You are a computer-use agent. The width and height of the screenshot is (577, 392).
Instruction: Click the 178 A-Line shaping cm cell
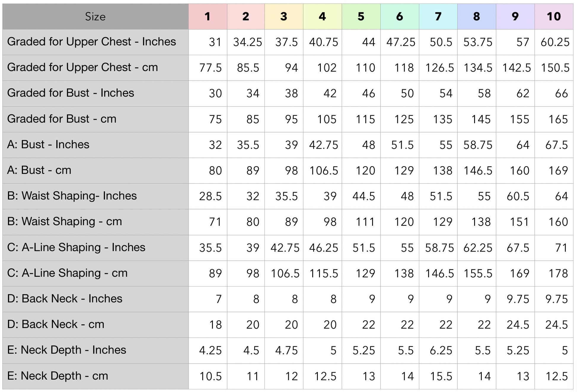pyautogui.click(x=558, y=273)
